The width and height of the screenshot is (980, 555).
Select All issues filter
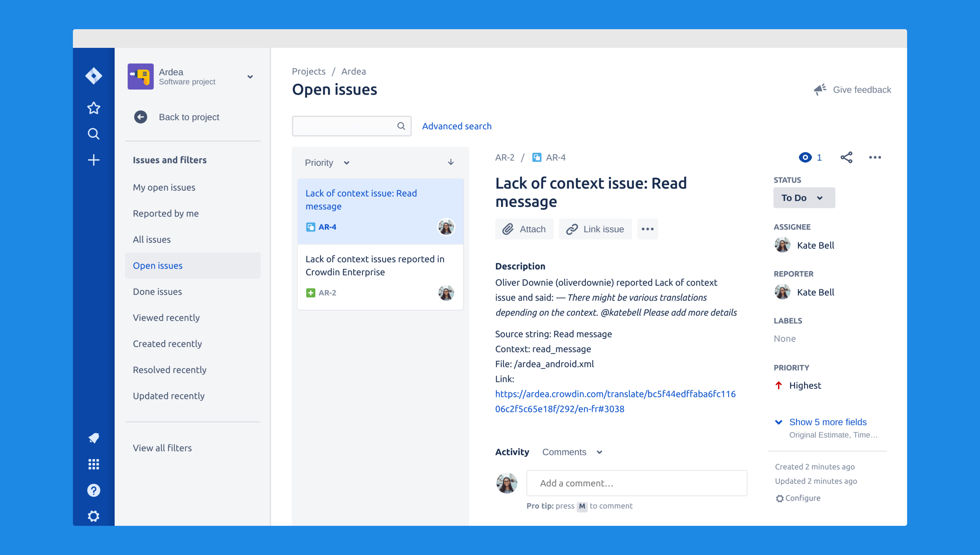pos(152,239)
